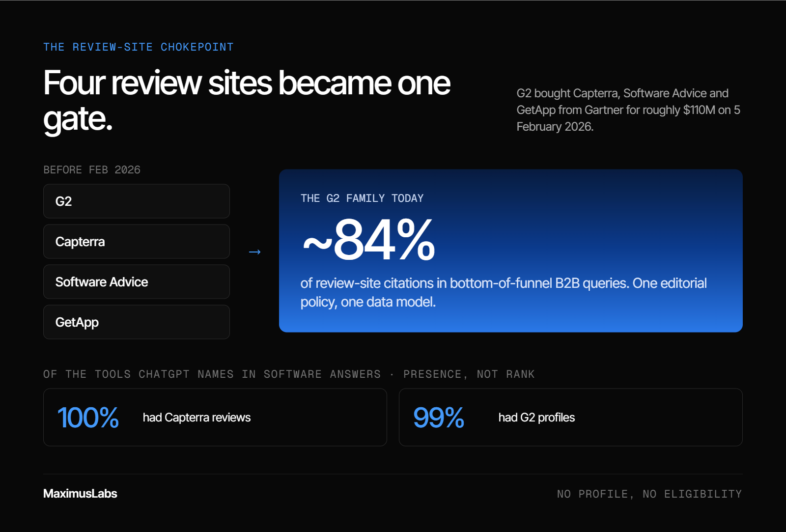The height and width of the screenshot is (532, 786).
Task: Click 'NO PROFILE, NO ELIGIBILITY' footer text
Action: 649,494
